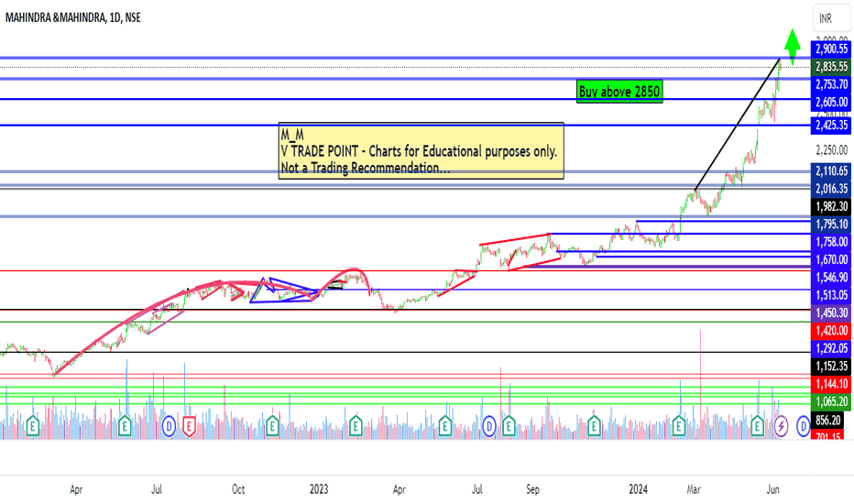Open the green earnings marker just before Sep 2023
This screenshot has height=504, width=854.
click(x=509, y=426)
